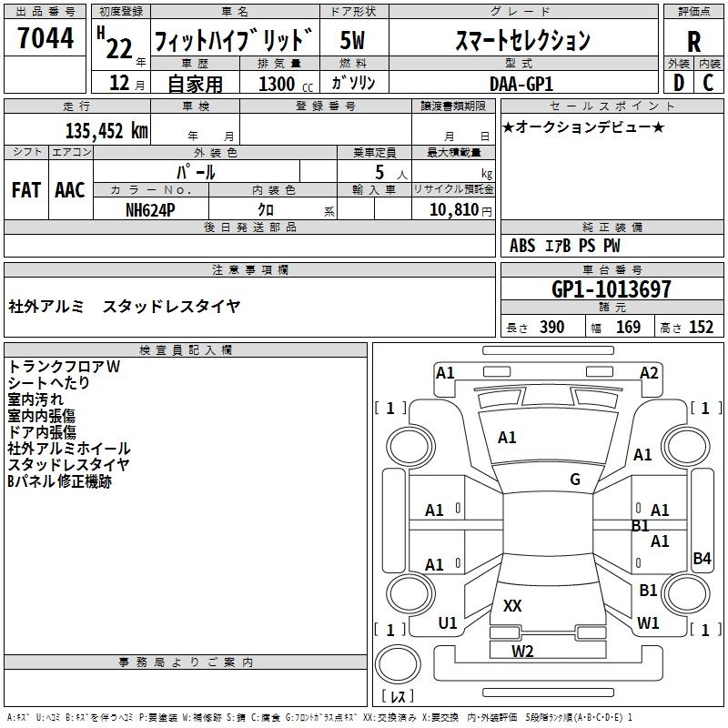Click the width value 169
Screen dimensions: 728x728
(628, 328)
